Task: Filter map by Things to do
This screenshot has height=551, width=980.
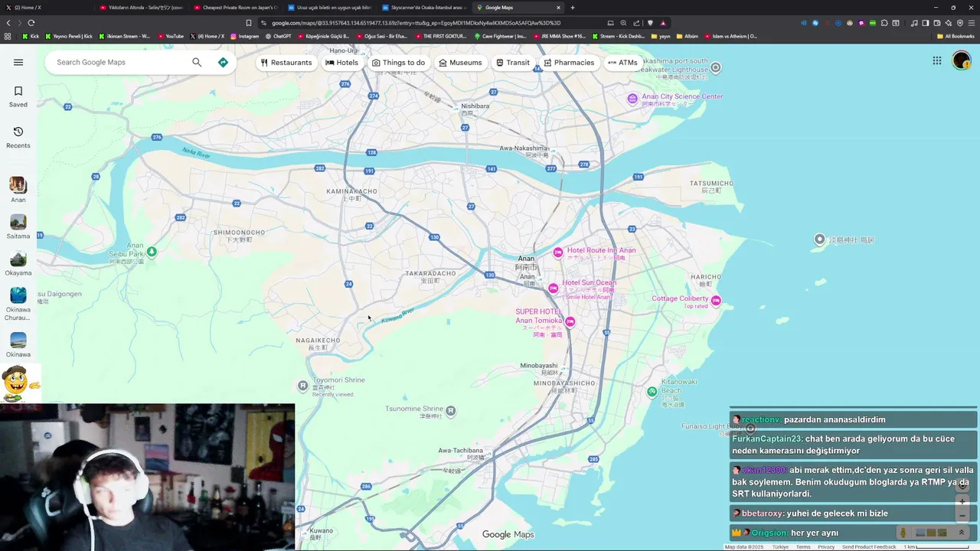Action: pyautogui.click(x=398, y=63)
